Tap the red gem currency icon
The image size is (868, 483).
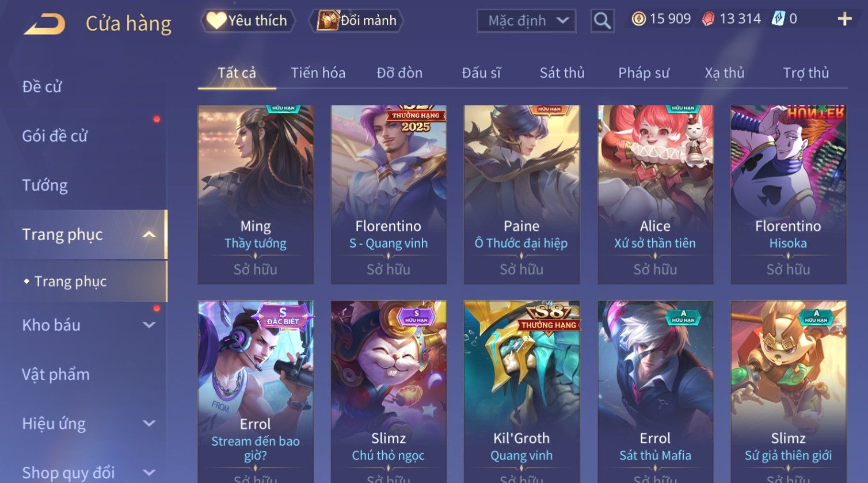[x=708, y=19]
